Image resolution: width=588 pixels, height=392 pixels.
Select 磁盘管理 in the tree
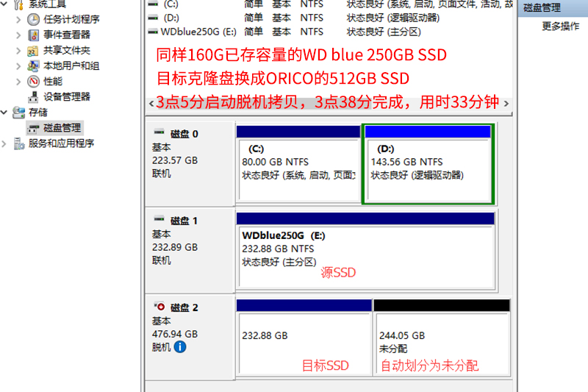tap(62, 128)
